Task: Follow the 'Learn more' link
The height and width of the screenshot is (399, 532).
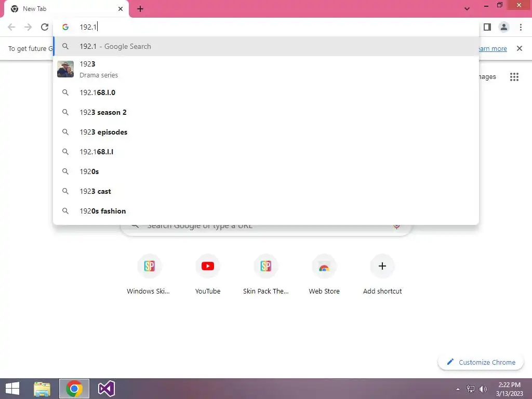Action: 493,48
